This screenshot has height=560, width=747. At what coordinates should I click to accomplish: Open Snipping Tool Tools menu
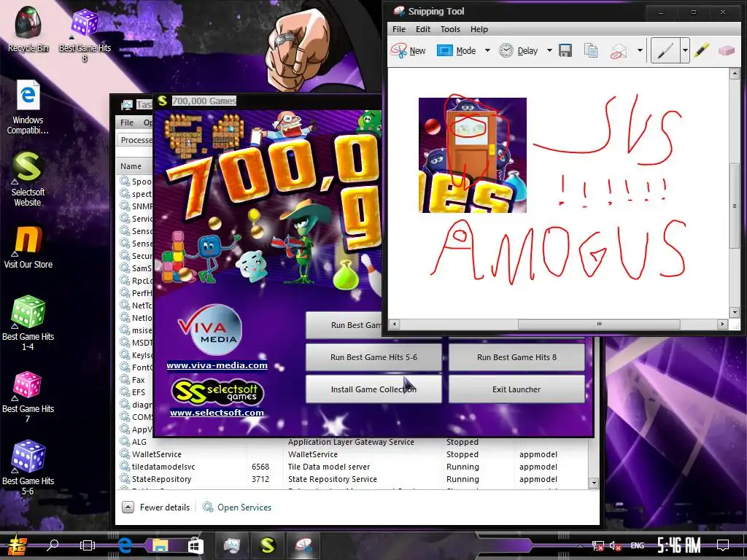point(449,29)
